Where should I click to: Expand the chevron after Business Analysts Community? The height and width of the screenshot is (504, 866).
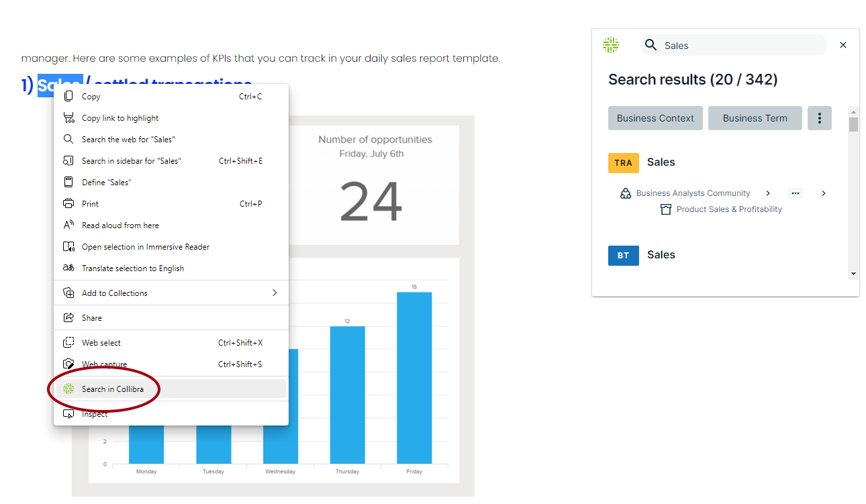point(767,193)
